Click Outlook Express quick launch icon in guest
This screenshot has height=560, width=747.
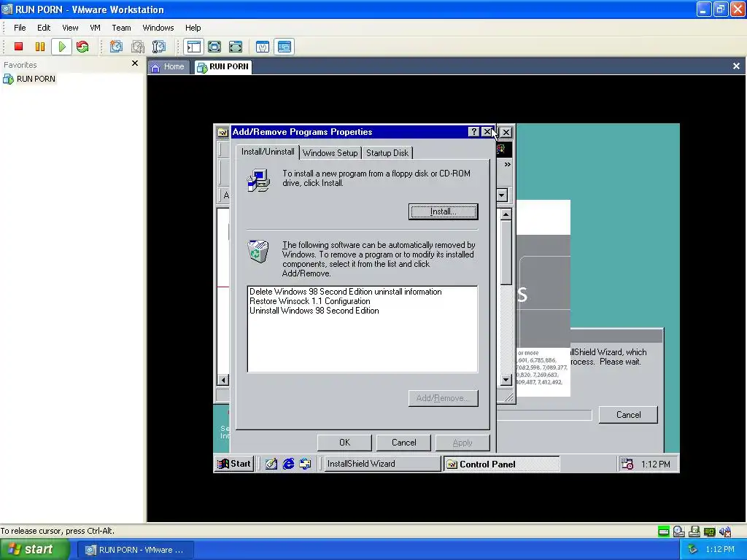click(x=306, y=463)
